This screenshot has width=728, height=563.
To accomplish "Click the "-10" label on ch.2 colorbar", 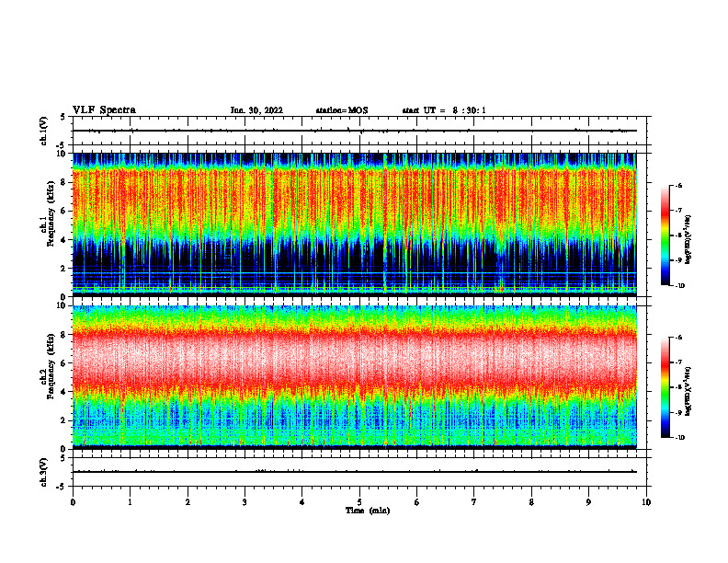I will pos(680,438).
